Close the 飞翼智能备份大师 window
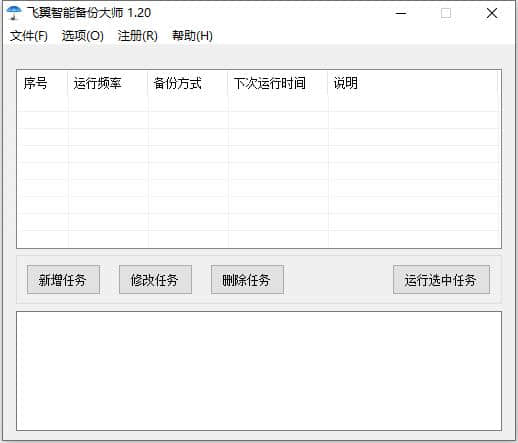Viewport: 518px width, 443px height. [492, 13]
